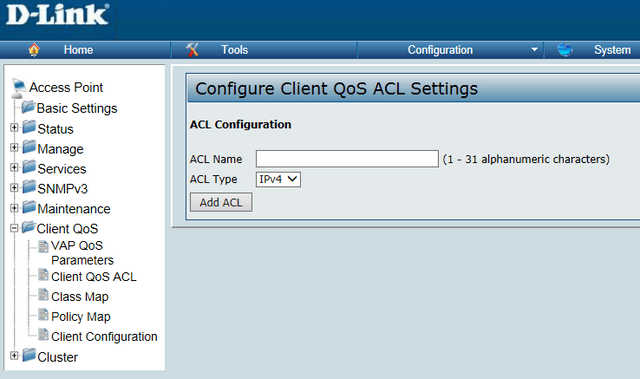This screenshot has height=379, width=640.
Task: Open the System menu
Action: (x=612, y=50)
